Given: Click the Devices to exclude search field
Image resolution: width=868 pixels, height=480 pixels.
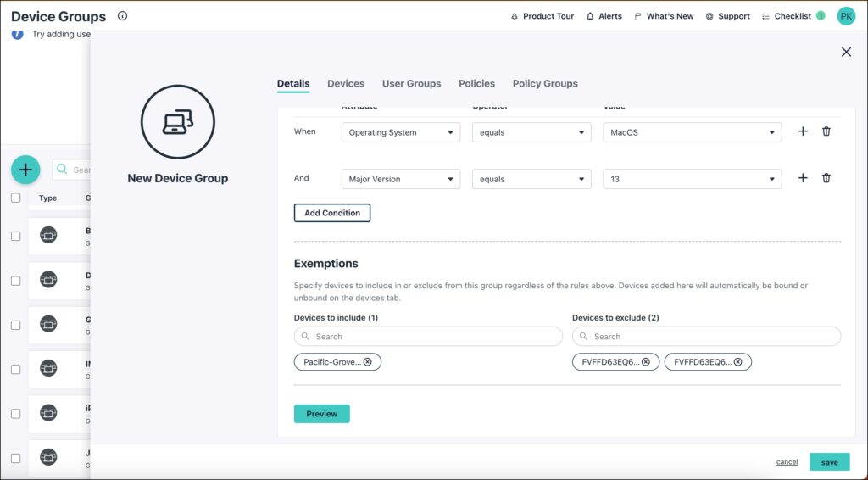Looking at the screenshot, I should tap(706, 337).
